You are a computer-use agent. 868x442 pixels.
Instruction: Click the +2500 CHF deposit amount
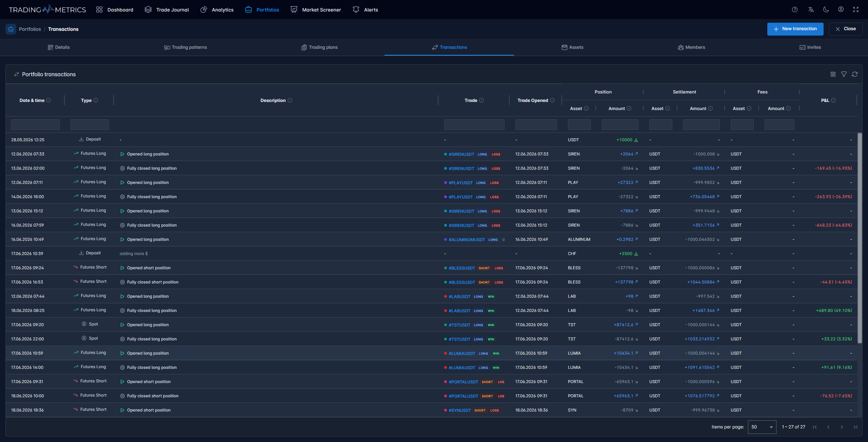pyautogui.click(x=628, y=254)
